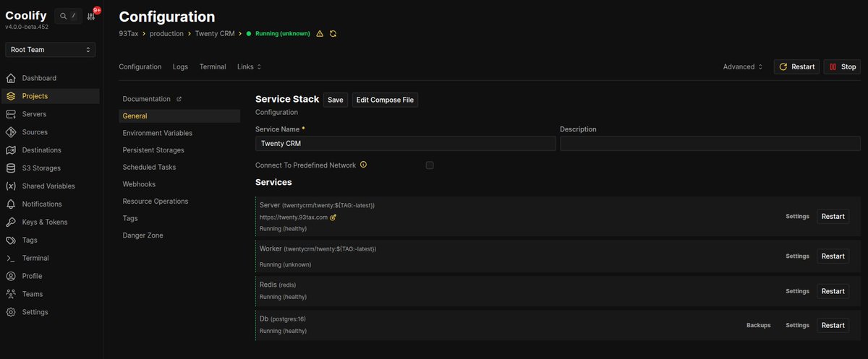Screen dimensions: 868x359
Task: Click the red Stop button
Action: (x=842, y=66)
